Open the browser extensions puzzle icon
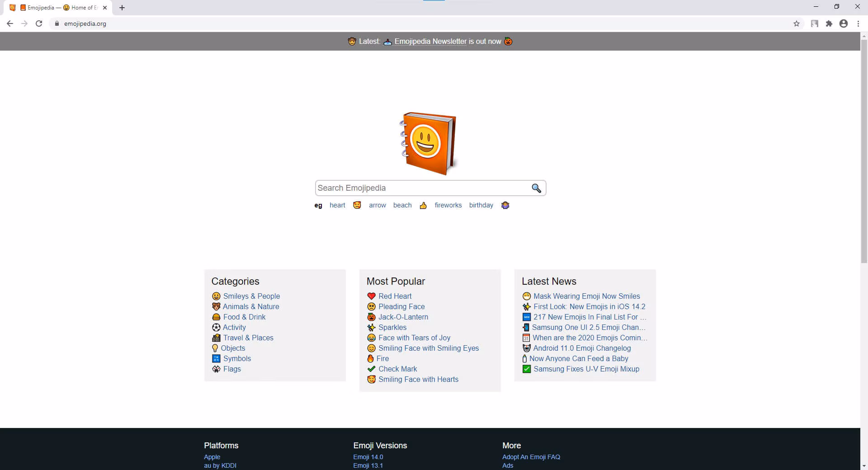The image size is (868, 470). pyautogui.click(x=829, y=23)
